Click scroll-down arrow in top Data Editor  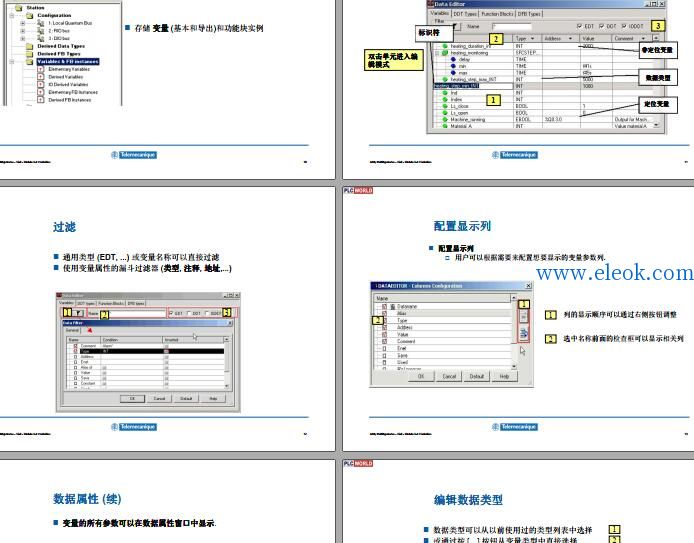tap(656, 125)
